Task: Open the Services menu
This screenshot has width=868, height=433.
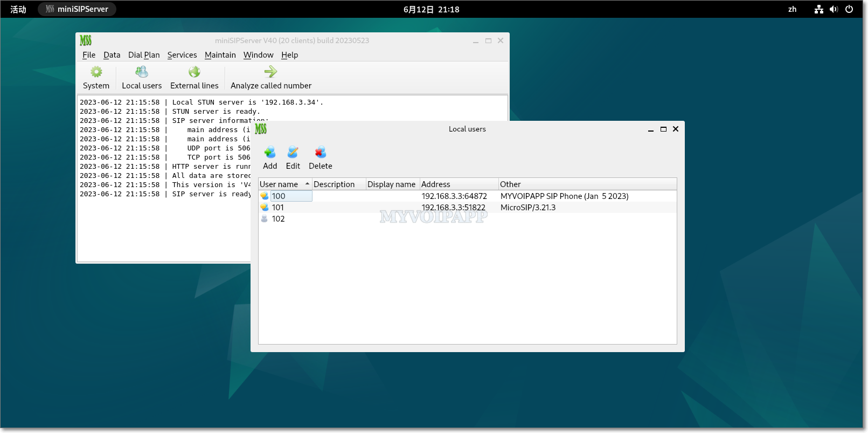Action: pos(182,55)
